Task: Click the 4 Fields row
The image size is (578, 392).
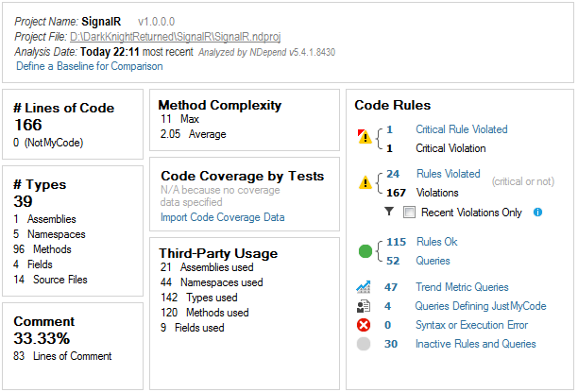Action: [33, 264]
